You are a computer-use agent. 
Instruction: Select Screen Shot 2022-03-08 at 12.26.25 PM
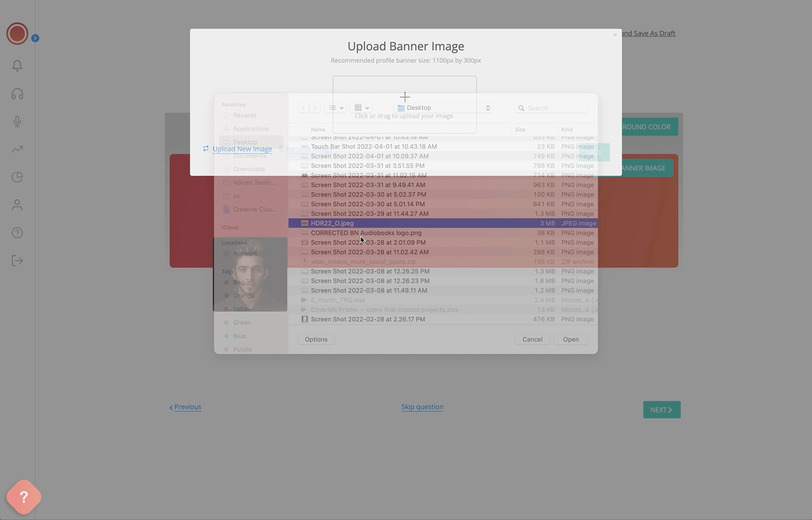coord(443,271)
